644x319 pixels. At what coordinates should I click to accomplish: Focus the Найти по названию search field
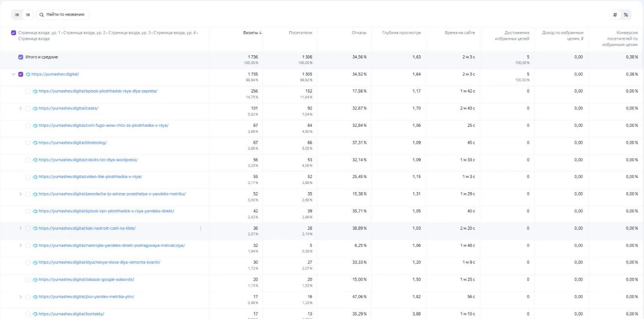pyautogui.click(x=63, y=15)
